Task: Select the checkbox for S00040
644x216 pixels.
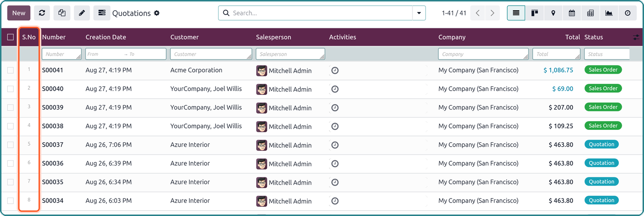Action: pos(11,89)
